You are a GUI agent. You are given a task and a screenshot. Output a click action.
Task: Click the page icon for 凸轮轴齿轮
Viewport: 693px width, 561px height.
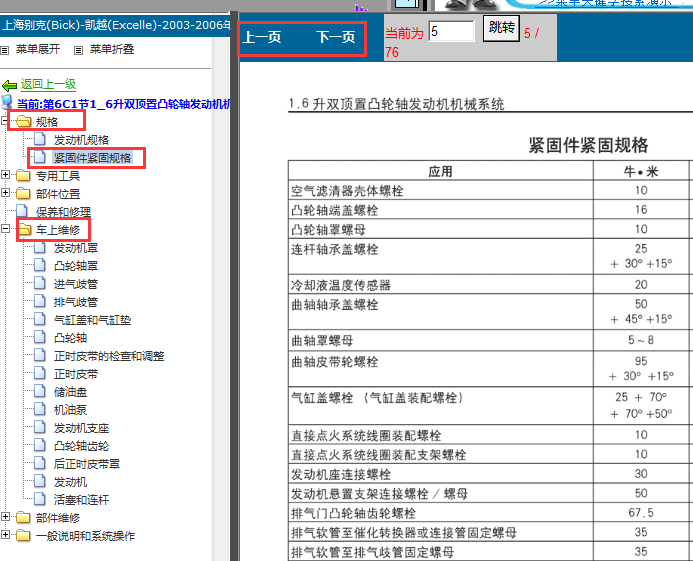[x=40, y=445]
